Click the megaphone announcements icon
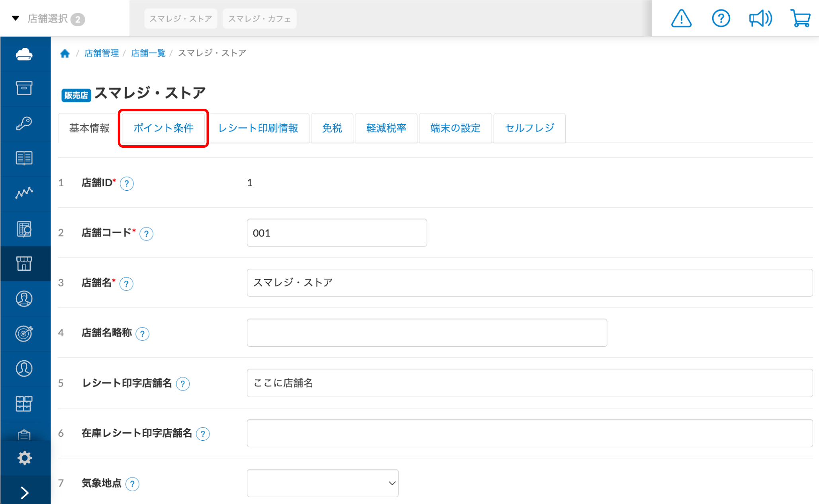 (760, 19)
